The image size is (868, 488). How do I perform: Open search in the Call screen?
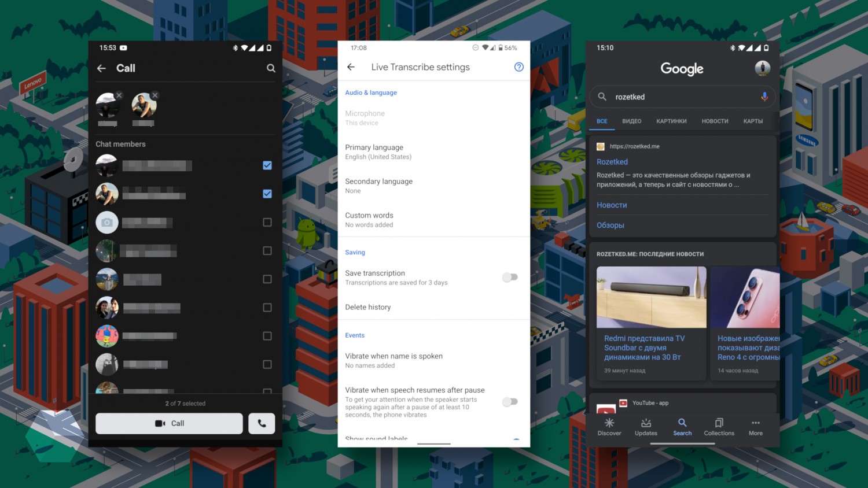tap(271, 68)
